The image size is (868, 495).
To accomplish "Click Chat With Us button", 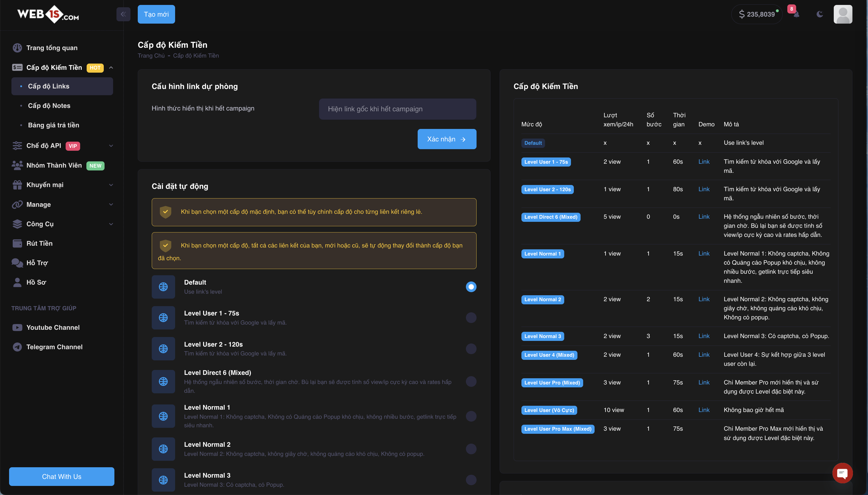I will click(61, 477).
